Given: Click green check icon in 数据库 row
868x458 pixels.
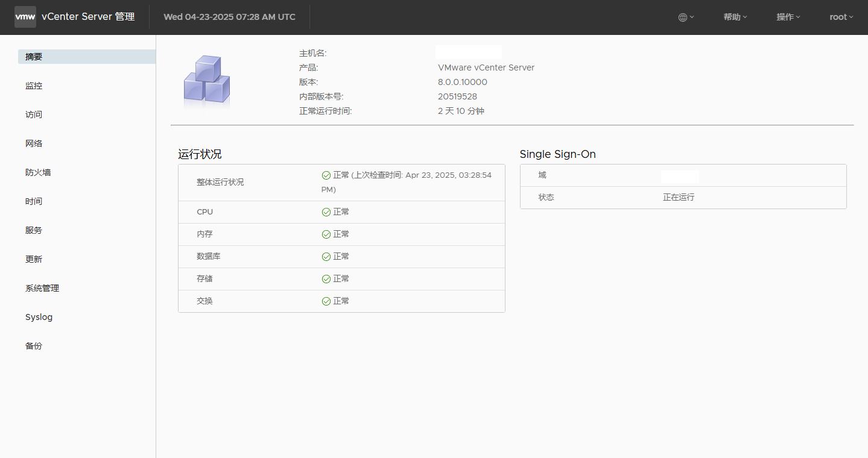Looking at the screenshot, I should [326, 257].
